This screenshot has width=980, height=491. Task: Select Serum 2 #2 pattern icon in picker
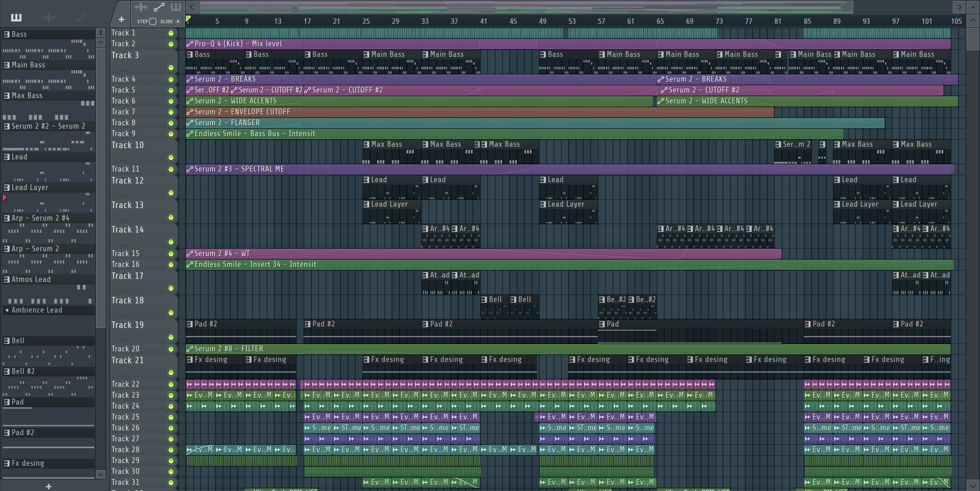(6, 126)
